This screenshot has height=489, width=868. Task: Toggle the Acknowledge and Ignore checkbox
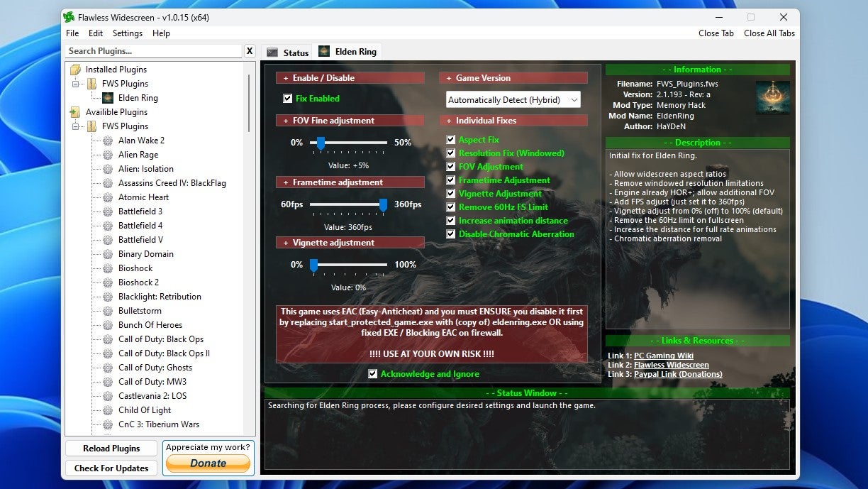(x=373, y=374)
